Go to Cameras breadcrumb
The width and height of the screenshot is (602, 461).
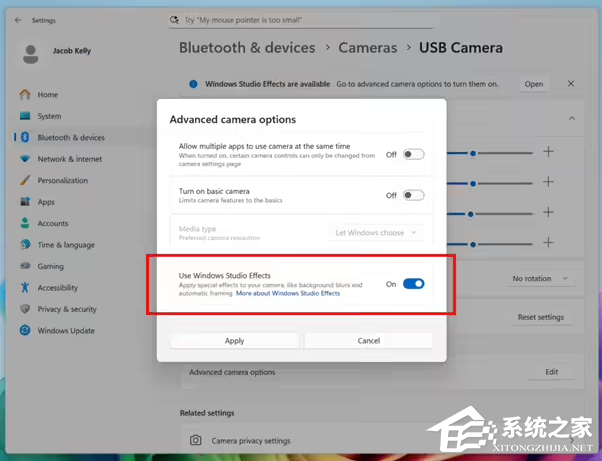click(367, 48)
